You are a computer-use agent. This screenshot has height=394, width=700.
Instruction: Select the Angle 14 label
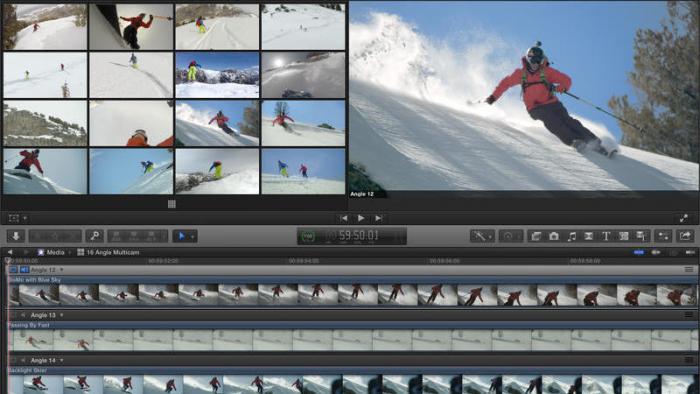click(43, 360)
